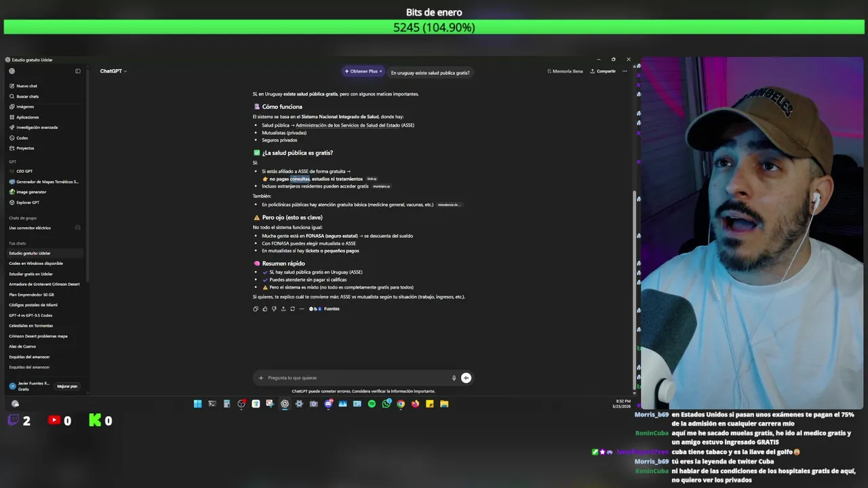This screenshot has height=488, width=868.
Task: Click the plus attach icon in prompt box
Action: click(261, 378)
